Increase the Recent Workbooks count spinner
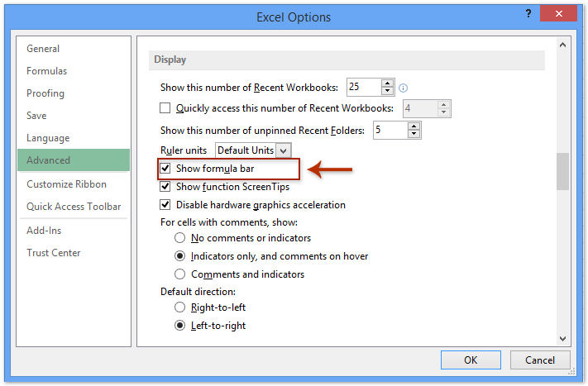 click(x=388, y=83)
